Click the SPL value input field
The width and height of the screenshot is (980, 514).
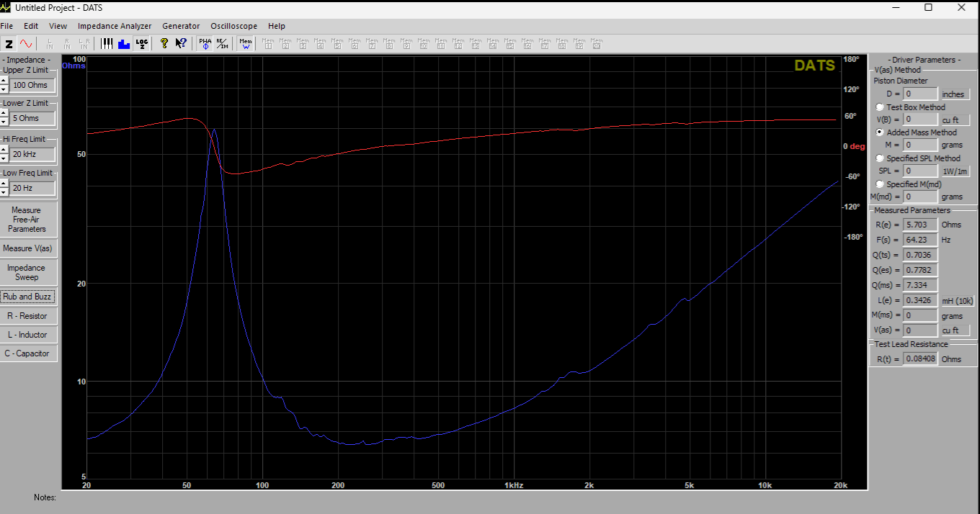coord(920,171)
